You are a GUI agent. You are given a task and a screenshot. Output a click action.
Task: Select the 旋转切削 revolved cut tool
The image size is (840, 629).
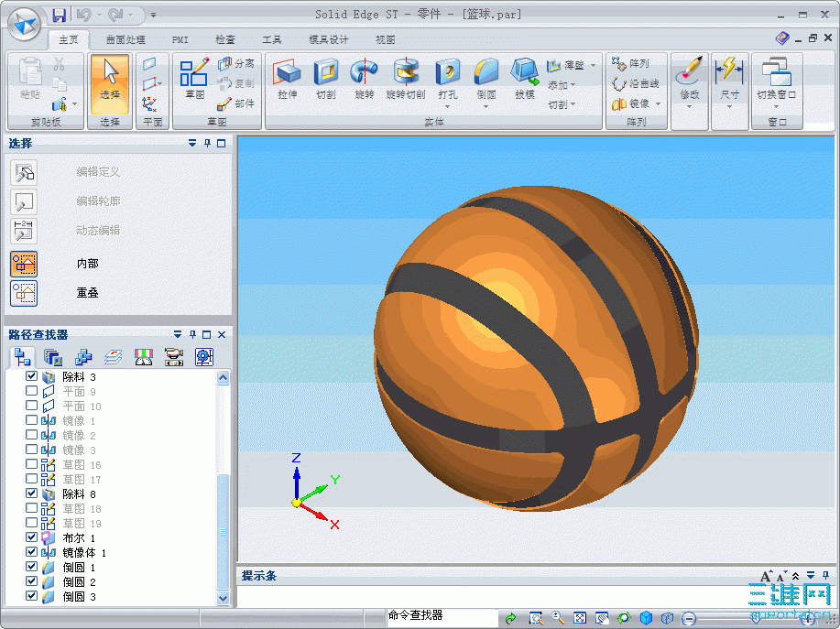pos(406,80)
